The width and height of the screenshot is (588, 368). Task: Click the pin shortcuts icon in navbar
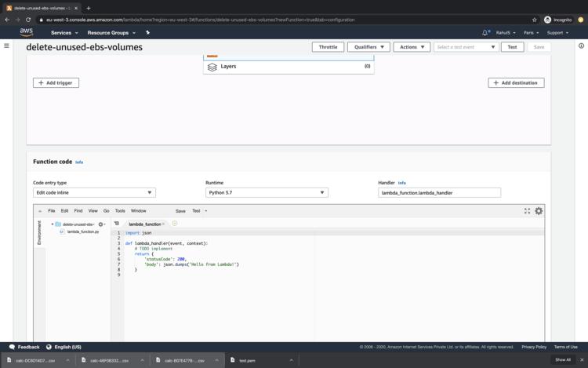(147, 33)
